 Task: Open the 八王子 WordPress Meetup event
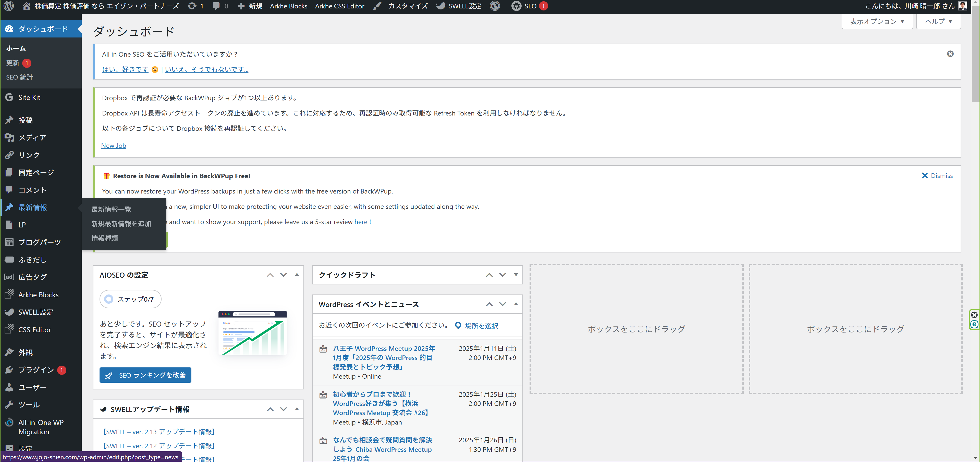click(x=384, y=357)
